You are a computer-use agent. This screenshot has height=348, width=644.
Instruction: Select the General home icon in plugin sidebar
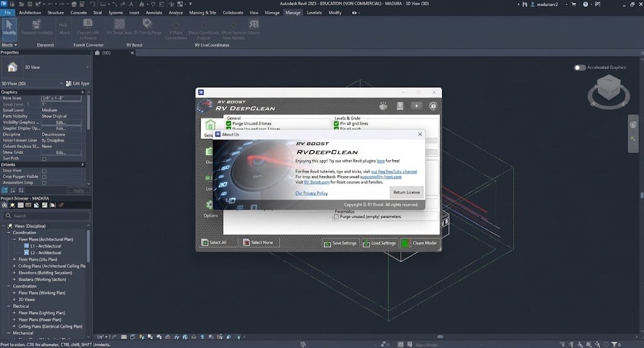pyautogui.click(x=210, y=124)
